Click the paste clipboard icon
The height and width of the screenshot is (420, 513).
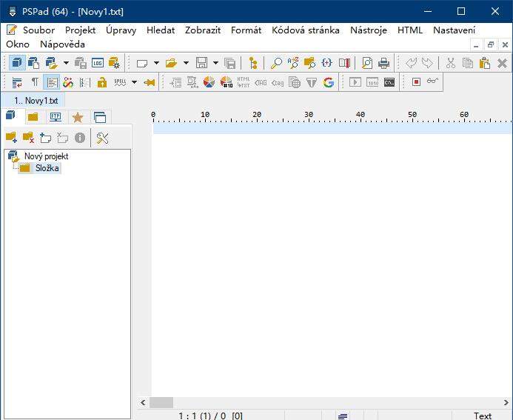(485, 62)
